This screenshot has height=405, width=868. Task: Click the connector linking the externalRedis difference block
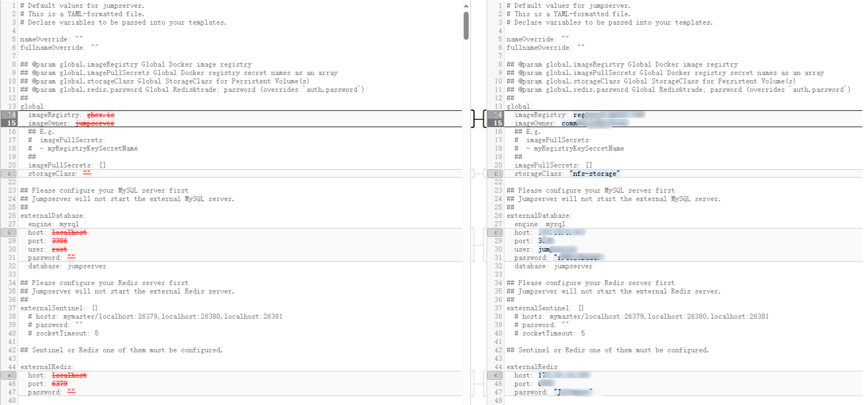click(478, 384)
